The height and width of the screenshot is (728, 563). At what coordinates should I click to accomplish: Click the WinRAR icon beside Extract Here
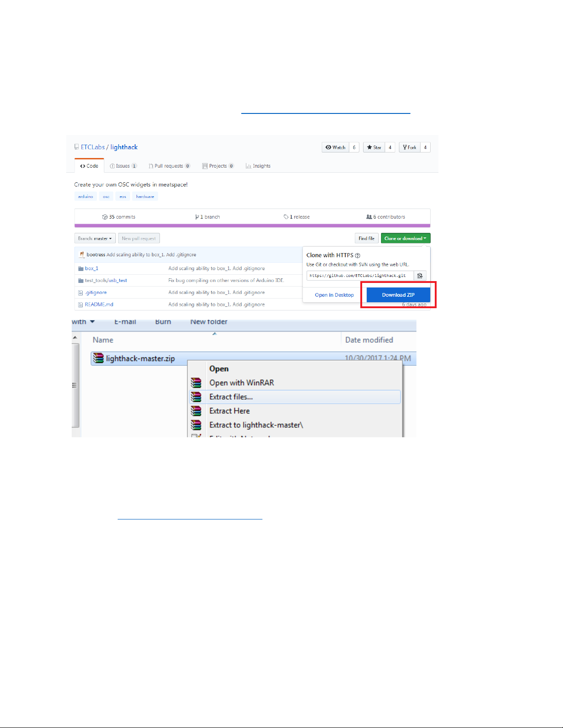tap(196, 411)
